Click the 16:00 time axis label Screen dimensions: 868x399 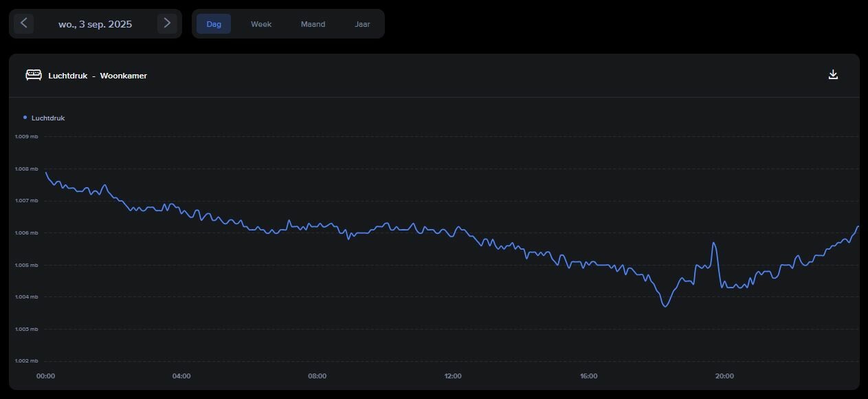coord(588,376)
